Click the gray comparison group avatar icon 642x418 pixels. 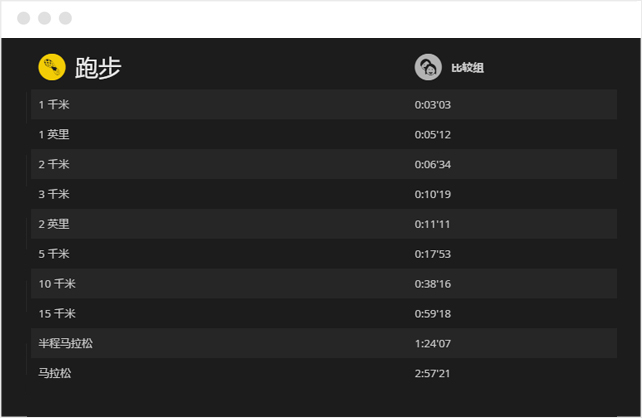tap(428, 67)
